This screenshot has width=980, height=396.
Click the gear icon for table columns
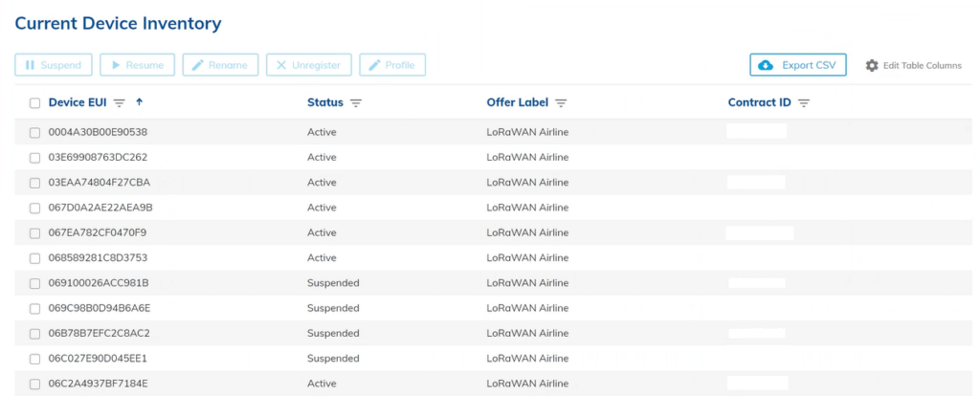pos(872,65)
